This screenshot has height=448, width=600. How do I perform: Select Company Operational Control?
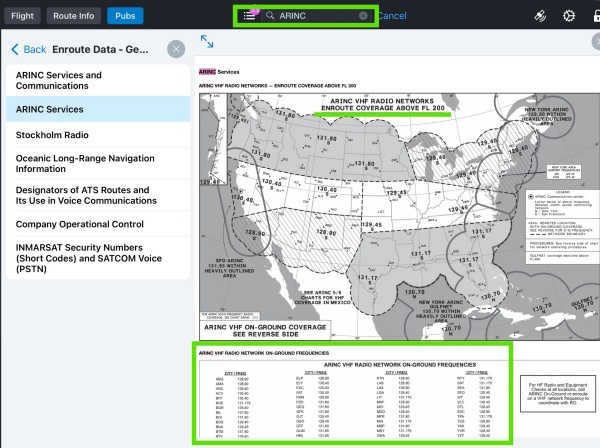point(97,224)
